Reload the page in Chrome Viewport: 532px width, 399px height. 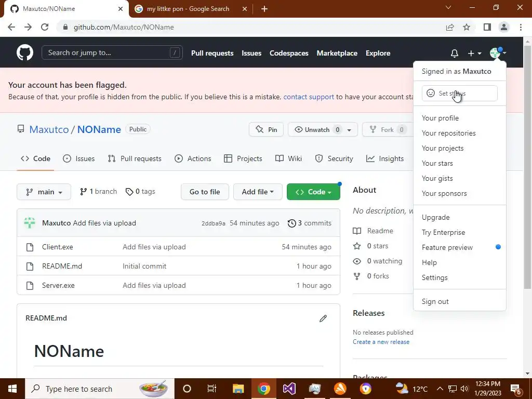point(45,27)
